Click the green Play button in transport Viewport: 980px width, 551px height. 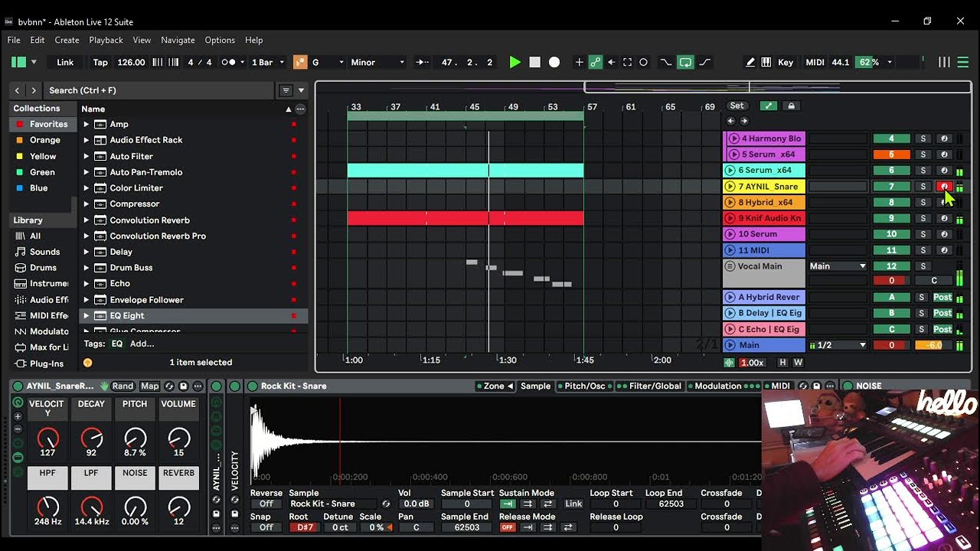[515, 62]
